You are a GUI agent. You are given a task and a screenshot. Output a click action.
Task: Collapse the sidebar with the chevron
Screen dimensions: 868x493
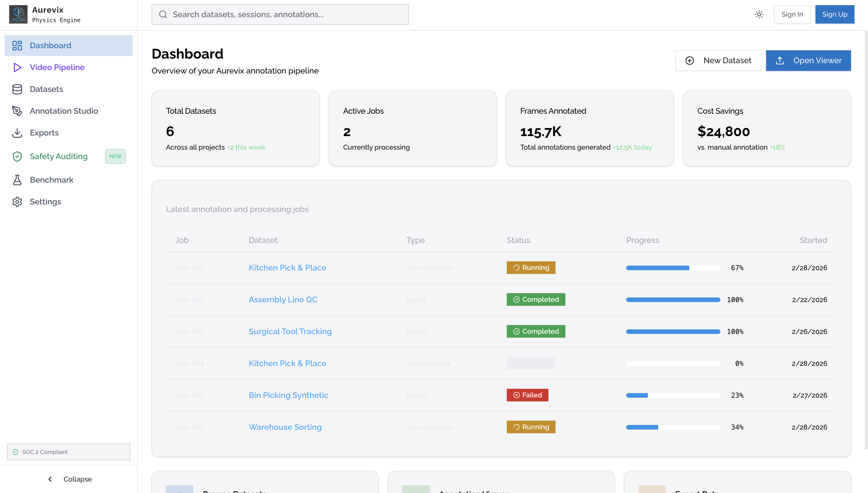51,479
